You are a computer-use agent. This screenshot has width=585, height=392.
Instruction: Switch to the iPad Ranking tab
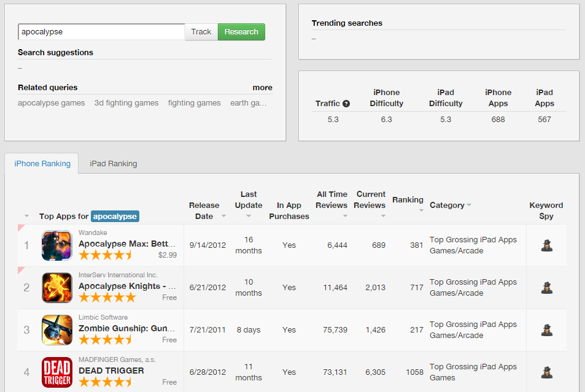[x=114, y=164]
